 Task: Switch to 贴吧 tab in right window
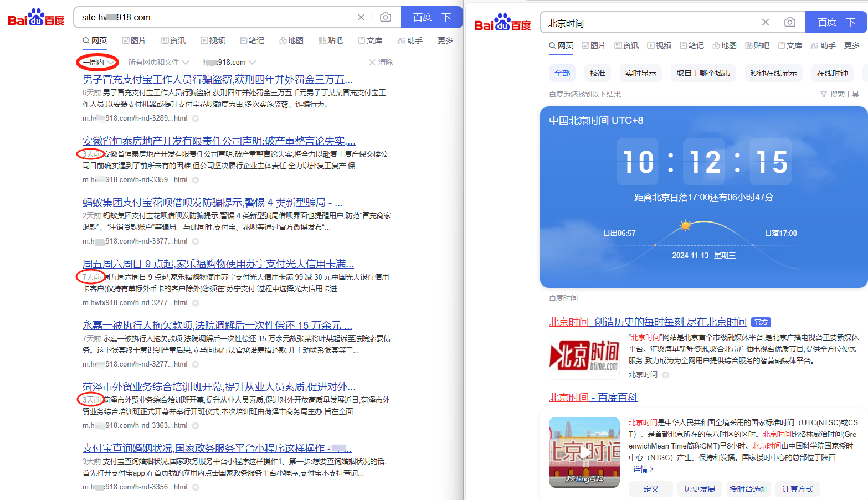[x=757, y=45]
